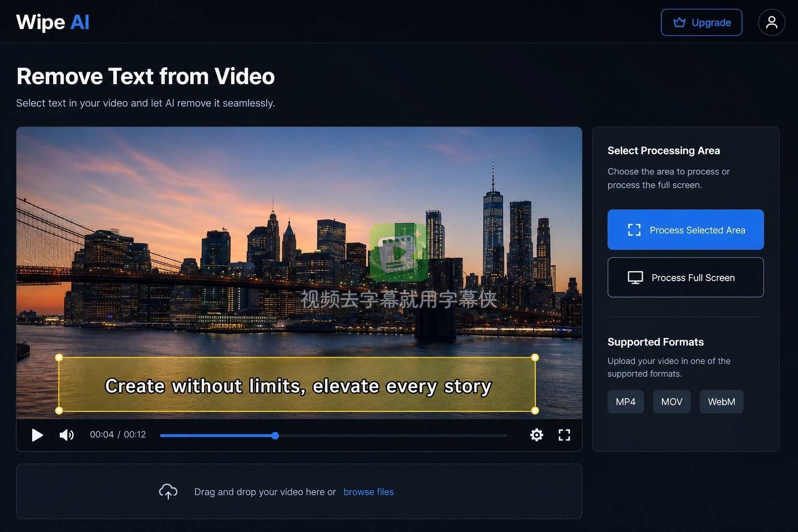798x532 pixels.
Task: Click the MP4 format tag
Action: pos(626,402)
